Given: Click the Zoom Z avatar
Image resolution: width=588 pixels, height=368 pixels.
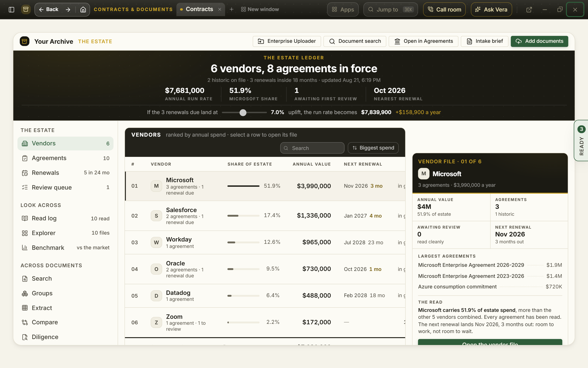Looking at the screenshot, I should [x=156, y=322].
